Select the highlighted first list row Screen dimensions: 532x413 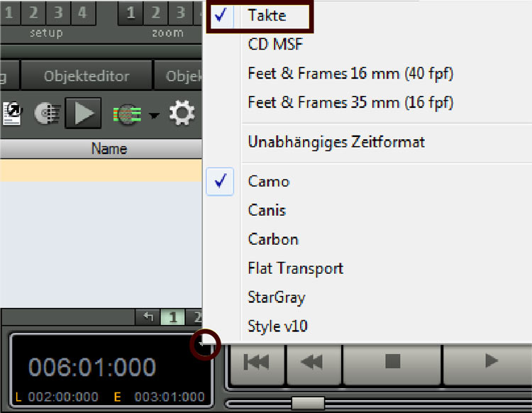pos(101,170)
